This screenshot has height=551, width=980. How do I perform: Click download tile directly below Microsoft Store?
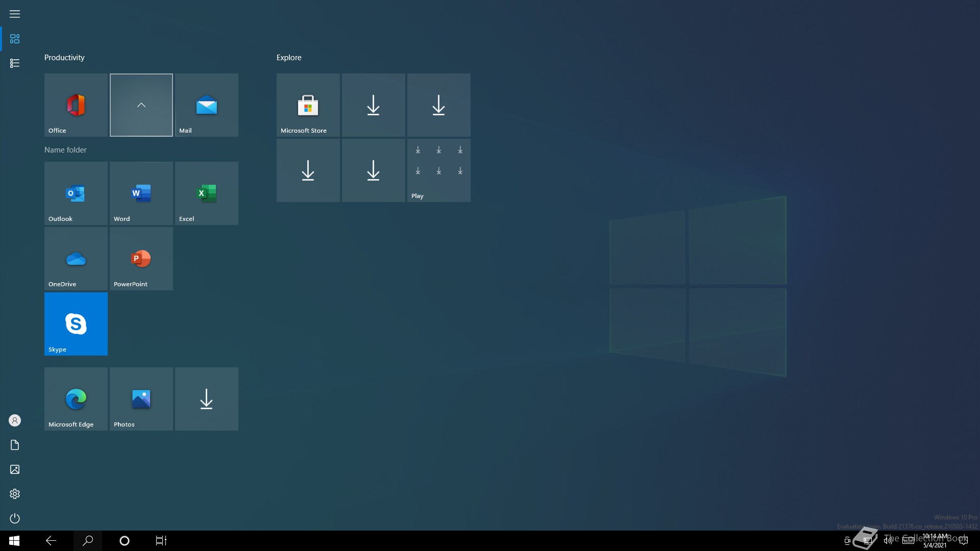[x=308, y=170]
